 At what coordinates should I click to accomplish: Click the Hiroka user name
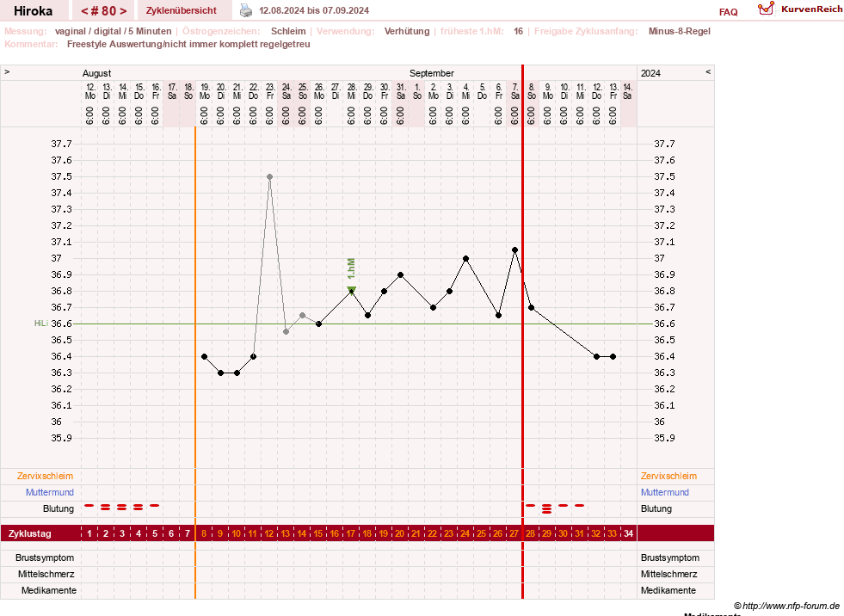(x=33, y=11)
